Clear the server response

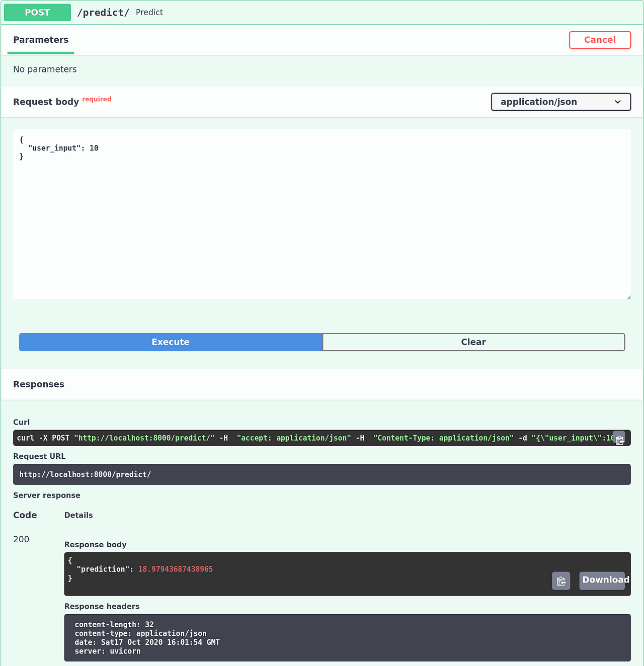tap(473, 342)
